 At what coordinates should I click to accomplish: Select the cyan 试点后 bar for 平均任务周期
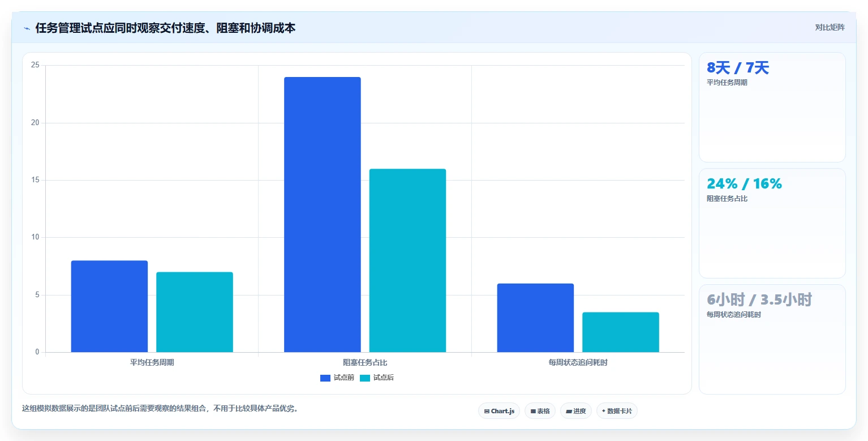[x=195, y=312]
